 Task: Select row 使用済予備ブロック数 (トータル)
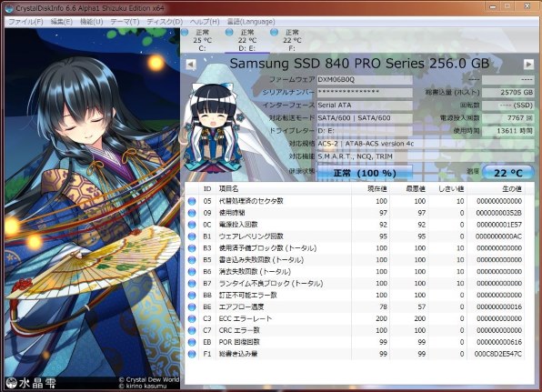click(355, 248)
